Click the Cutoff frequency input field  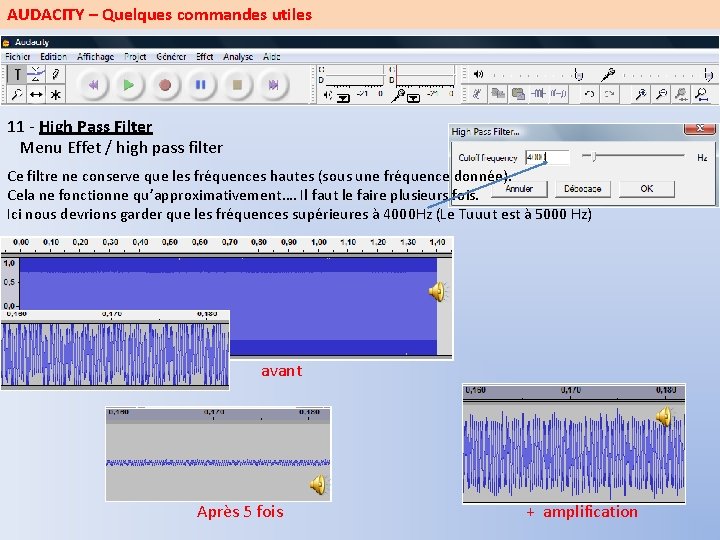click(547, 158)
